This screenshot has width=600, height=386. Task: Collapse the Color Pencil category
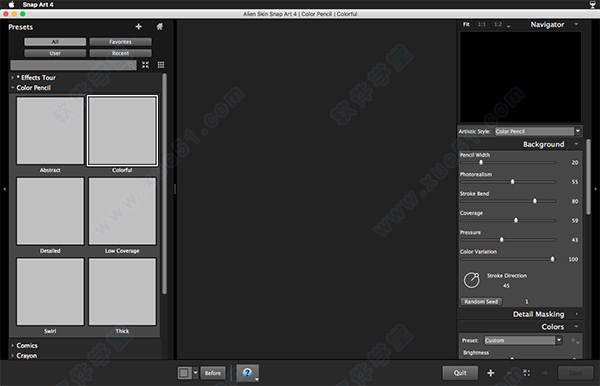pos(13,88)
